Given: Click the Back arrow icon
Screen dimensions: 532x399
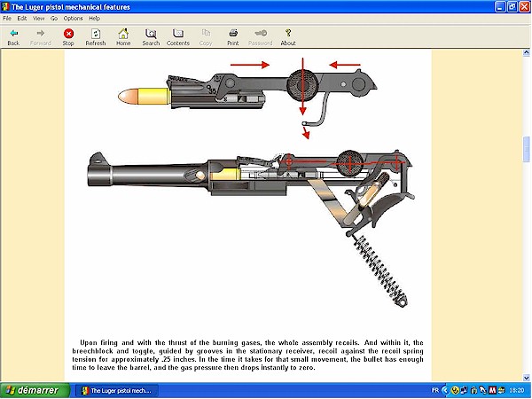Looking at the screenshot, I should (13, 34).
